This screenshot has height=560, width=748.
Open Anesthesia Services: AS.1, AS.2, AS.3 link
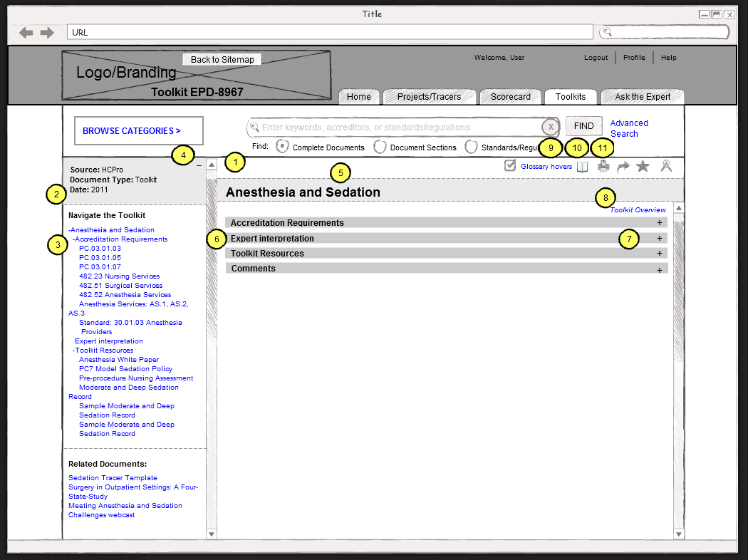point(128,308)
